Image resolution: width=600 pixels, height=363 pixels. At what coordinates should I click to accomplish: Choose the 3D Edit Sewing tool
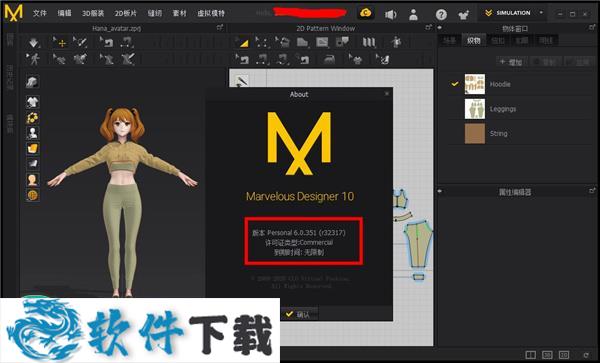(106, 42)
